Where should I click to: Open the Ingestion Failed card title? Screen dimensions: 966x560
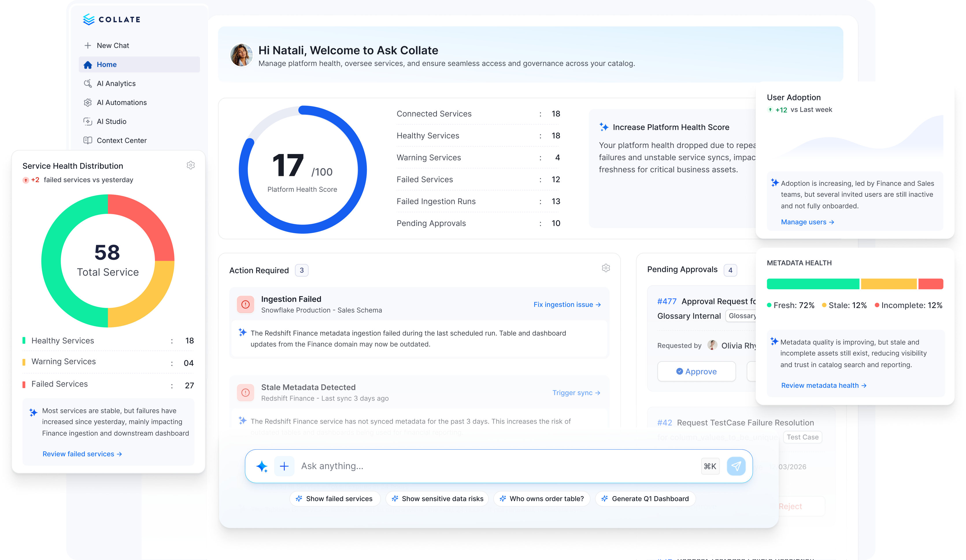(291, 299)
